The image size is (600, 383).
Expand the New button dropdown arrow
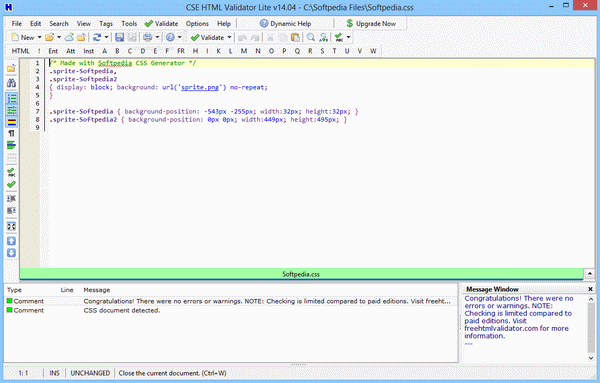[x=39, y=37]
